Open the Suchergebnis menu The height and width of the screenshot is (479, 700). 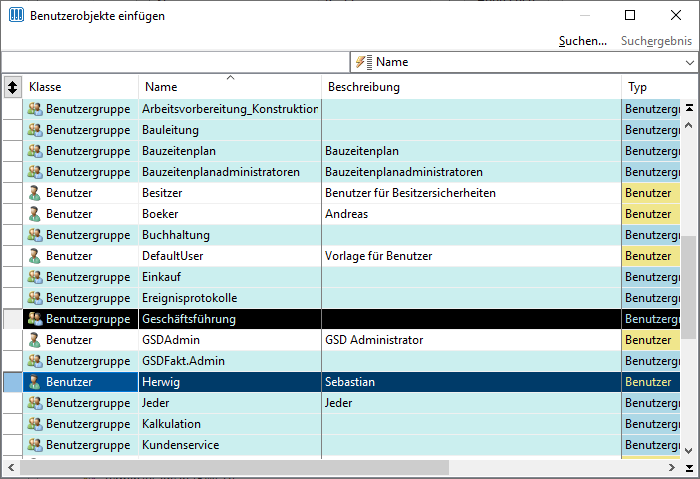coord(656,41)
